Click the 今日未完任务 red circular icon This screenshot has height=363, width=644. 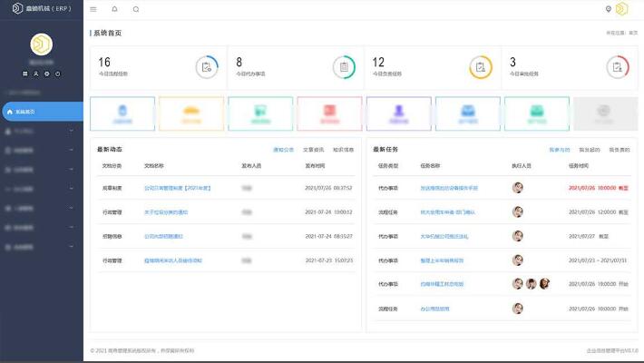pos(619,66)
